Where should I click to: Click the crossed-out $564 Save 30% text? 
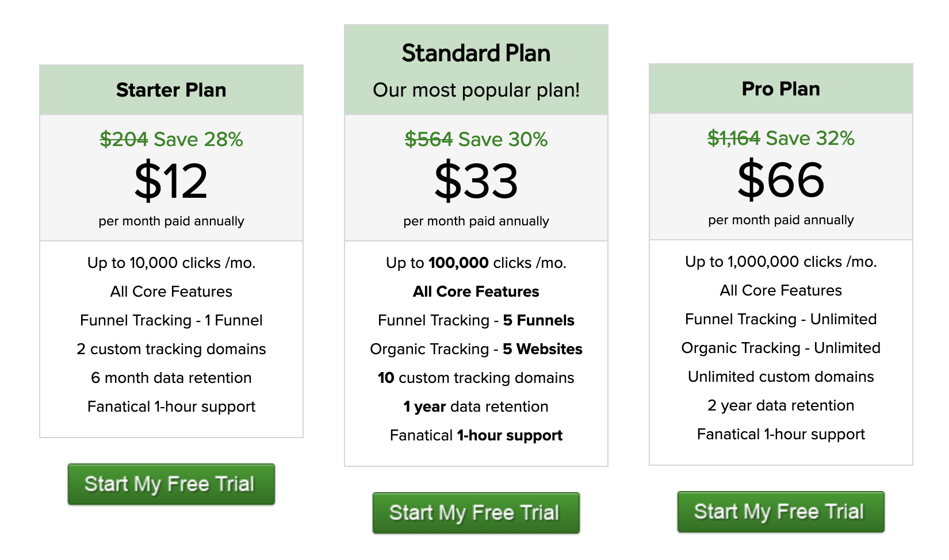pos(476,139)
